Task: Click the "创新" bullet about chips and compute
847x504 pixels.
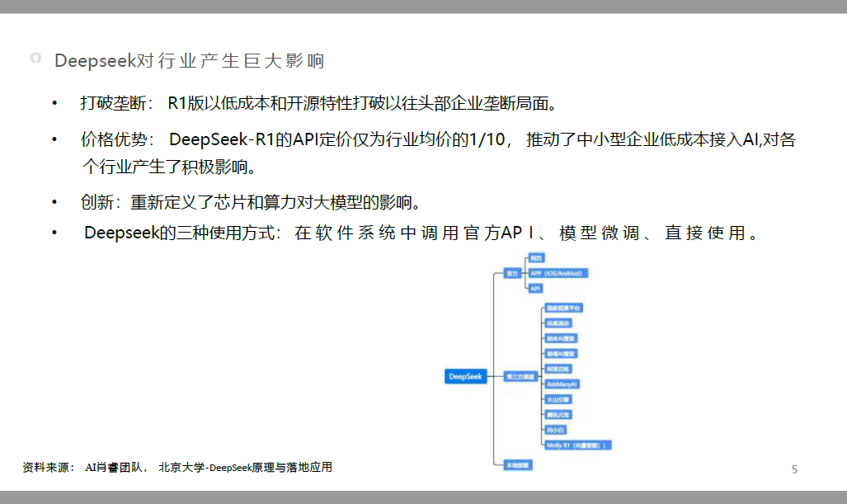Action: (x=250, y=202)
